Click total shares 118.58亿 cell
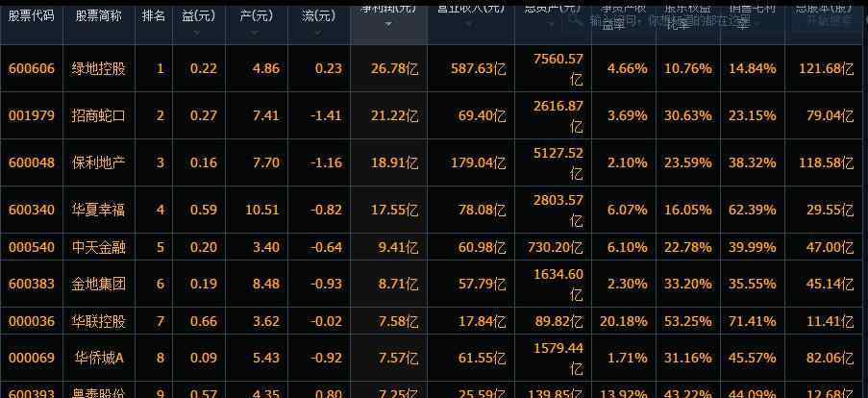 826,162
